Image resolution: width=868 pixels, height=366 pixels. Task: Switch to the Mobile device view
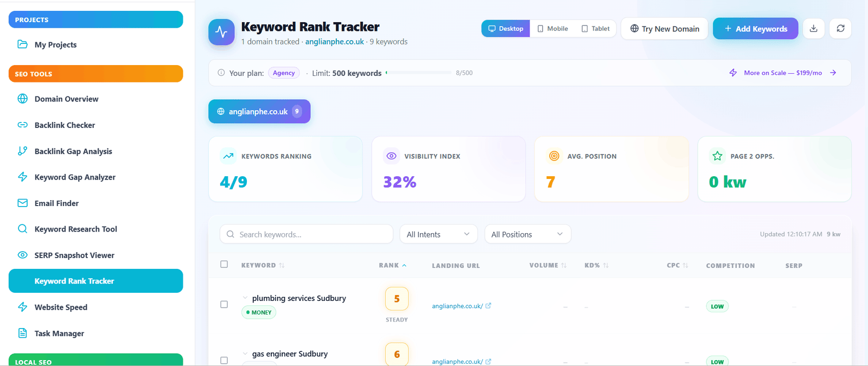coord(553,29)
